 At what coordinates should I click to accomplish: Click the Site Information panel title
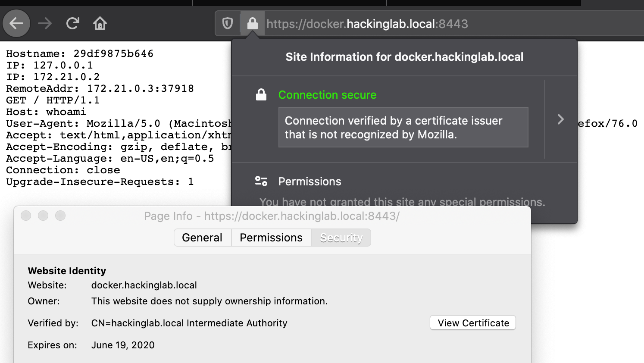point(404,56)
